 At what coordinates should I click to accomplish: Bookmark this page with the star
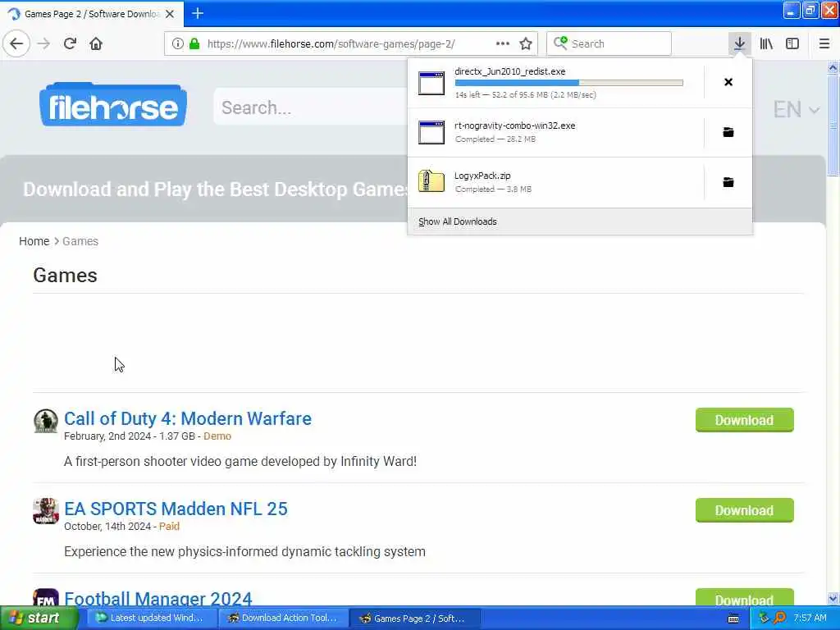point(526,43)
